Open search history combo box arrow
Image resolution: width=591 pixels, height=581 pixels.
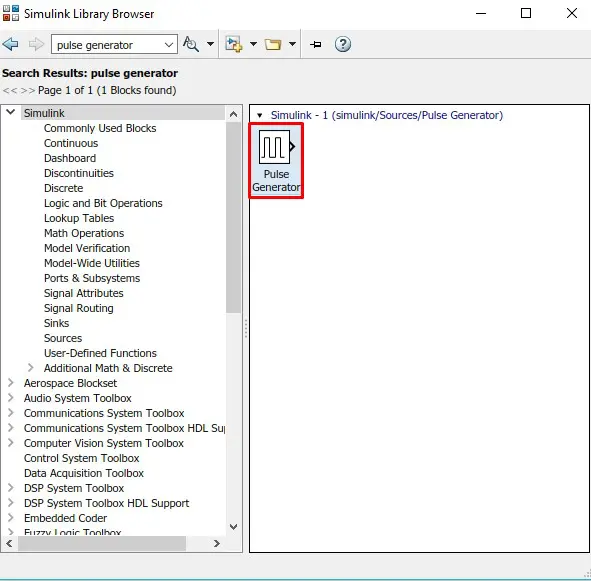click(169, 45)
